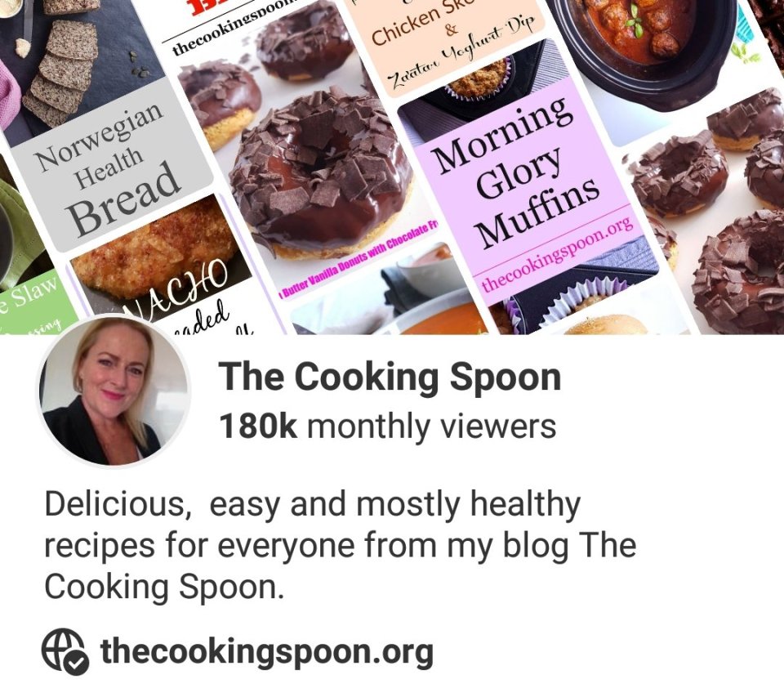Viewport: 784px width, 697px height.
Task: Open thecookingspoon.org website link
Action: (x=266, y=651)
